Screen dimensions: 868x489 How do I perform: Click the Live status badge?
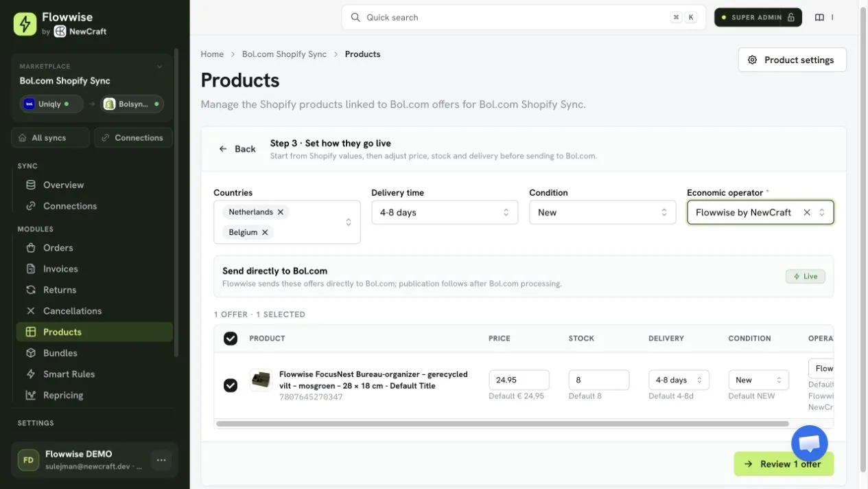click(x=806, y=276)
